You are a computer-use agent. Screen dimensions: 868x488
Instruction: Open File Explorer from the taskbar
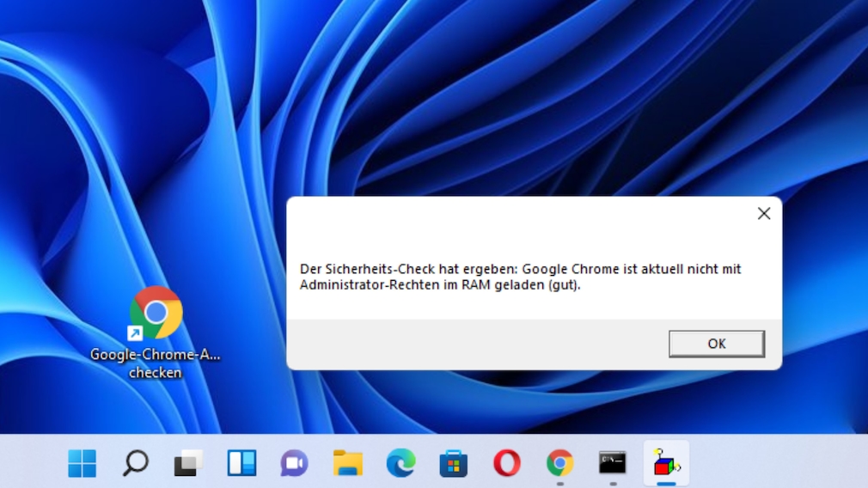347,464
